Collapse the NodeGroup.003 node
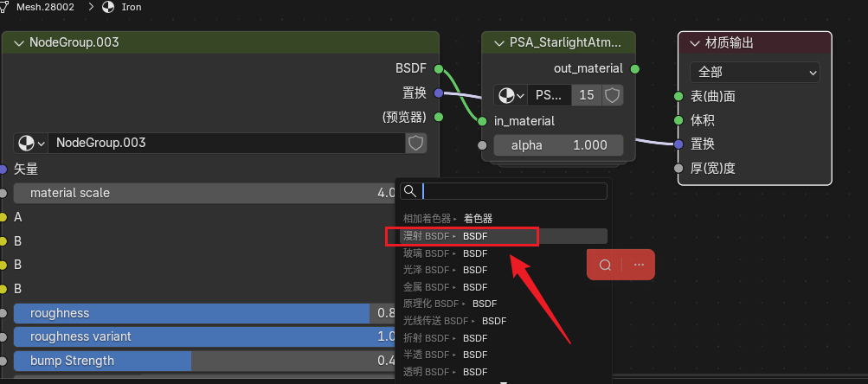 point(17,42)
